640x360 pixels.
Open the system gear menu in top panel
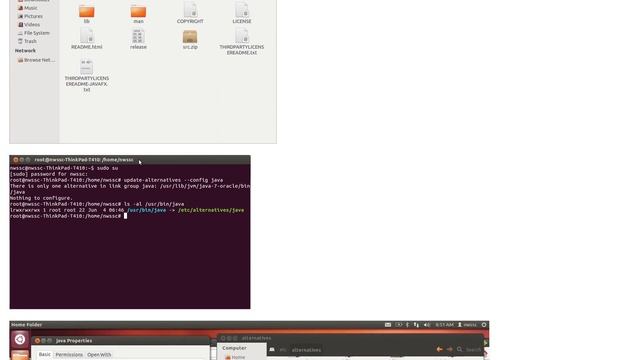click(484, 325)
